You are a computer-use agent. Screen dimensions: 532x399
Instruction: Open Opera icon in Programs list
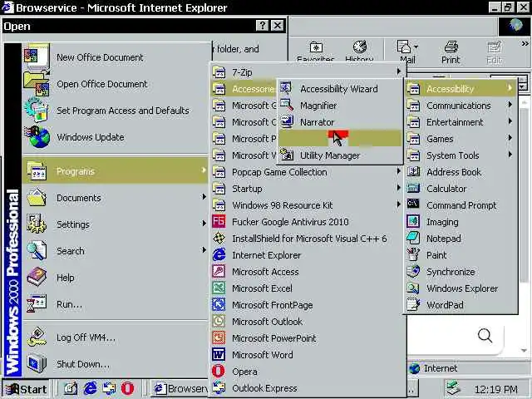(x=219, y=372)
